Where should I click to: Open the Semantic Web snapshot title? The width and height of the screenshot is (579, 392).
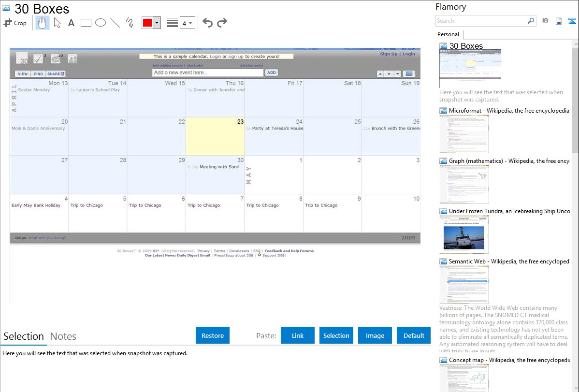[x=509, y=261]
